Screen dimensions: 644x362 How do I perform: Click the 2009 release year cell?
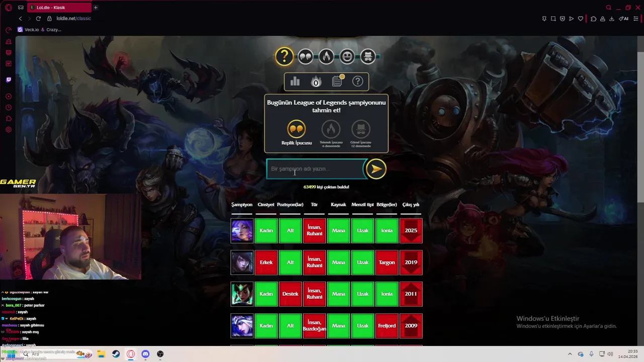pyautogui.click(x=411, y=326)
